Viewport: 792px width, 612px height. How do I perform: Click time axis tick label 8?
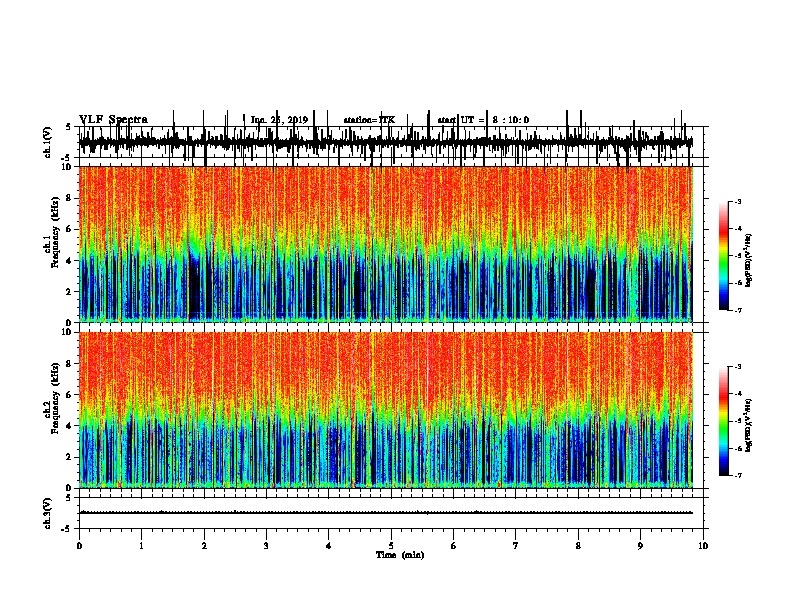click(x=578, y=546)
